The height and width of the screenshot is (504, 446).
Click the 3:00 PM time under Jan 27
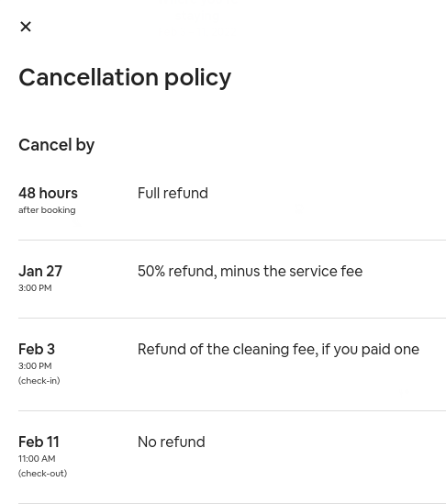[35, 288]
